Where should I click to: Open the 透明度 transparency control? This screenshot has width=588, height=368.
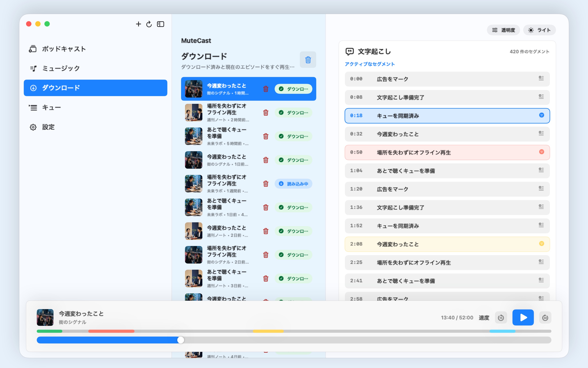click(503, 30)
